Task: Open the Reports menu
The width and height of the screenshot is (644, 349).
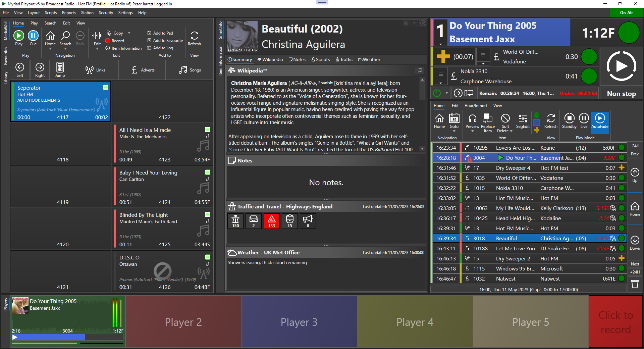Action: (69, 13)
